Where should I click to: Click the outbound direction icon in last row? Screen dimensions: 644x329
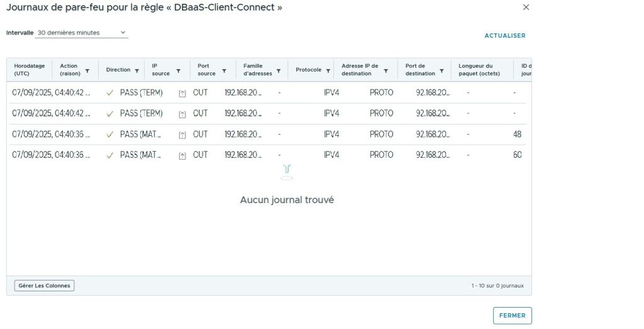[182, 155]
